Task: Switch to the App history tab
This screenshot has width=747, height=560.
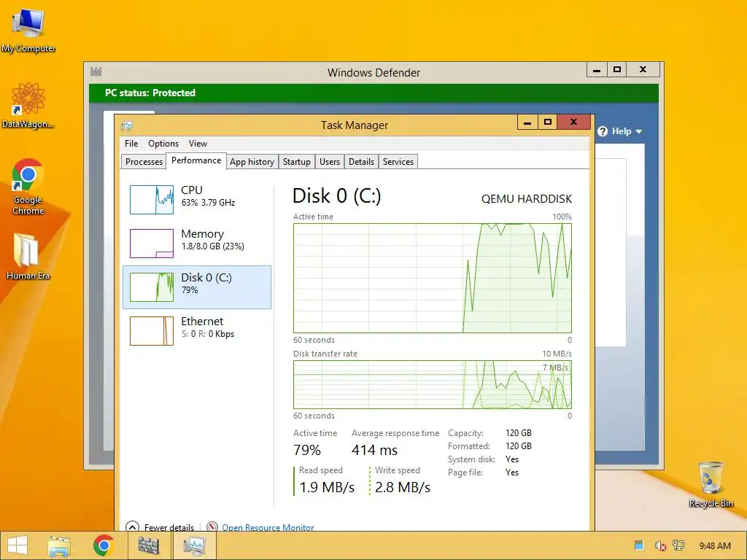Action: [x=252, y=161]
